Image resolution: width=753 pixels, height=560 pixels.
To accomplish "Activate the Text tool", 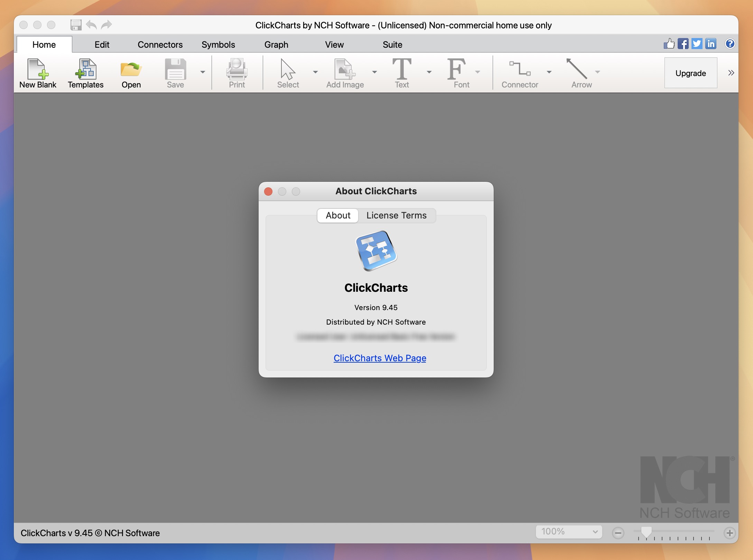I will pos(402,73).
